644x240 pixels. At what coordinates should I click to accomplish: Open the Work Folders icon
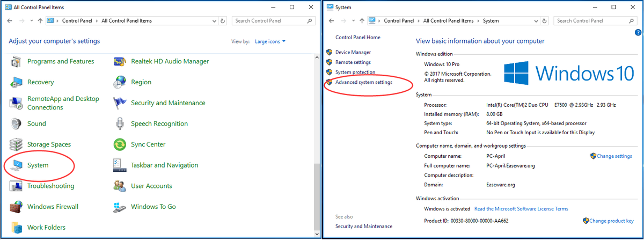coord(18,227)
